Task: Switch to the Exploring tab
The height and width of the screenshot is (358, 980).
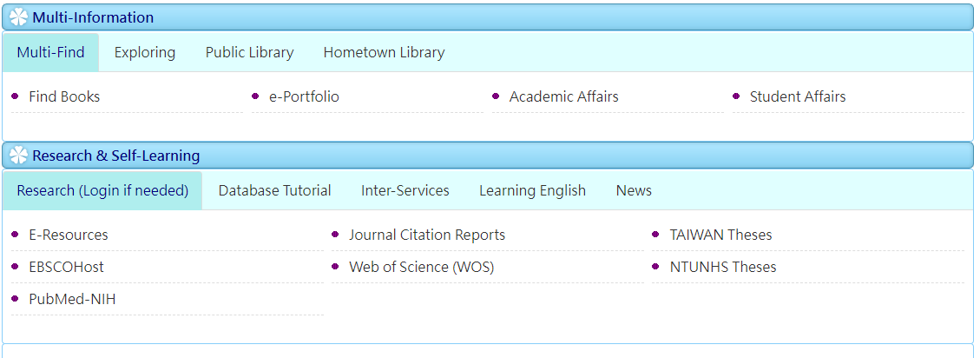Action: pyautogui.click(x=145, y=53)
